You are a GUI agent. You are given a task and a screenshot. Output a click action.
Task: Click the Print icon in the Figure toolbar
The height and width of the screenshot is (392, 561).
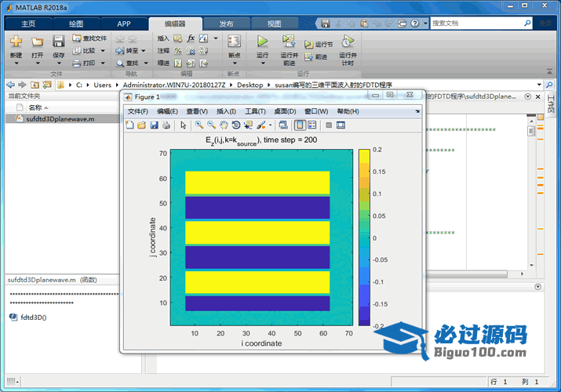click(167, 125)
